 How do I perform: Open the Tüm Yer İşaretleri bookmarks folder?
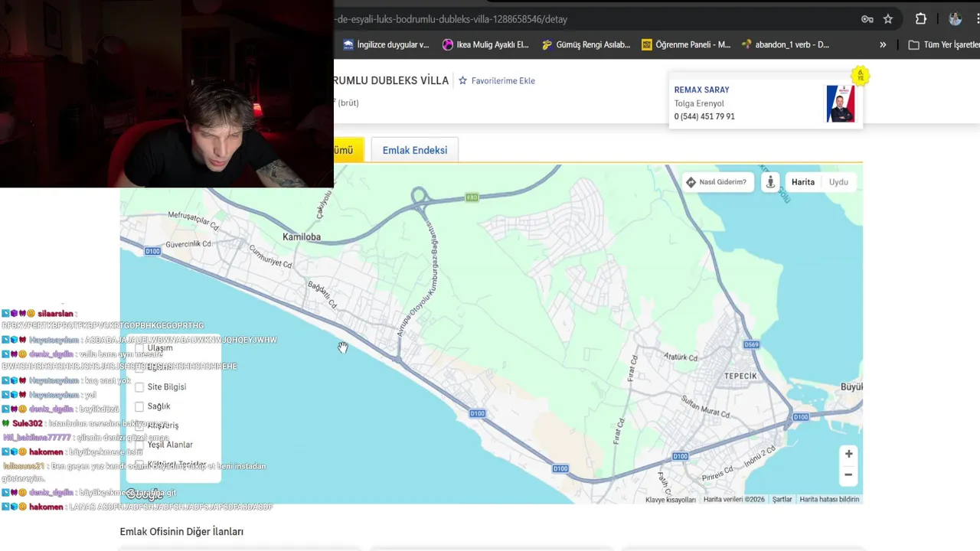(943, 44)
